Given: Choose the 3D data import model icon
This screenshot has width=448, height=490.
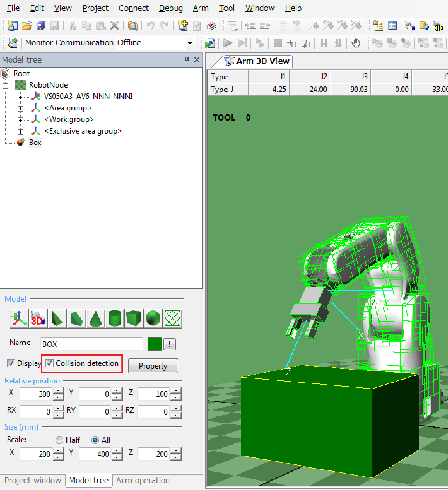Looking at the screenshot, I should [x=38, y=318].
